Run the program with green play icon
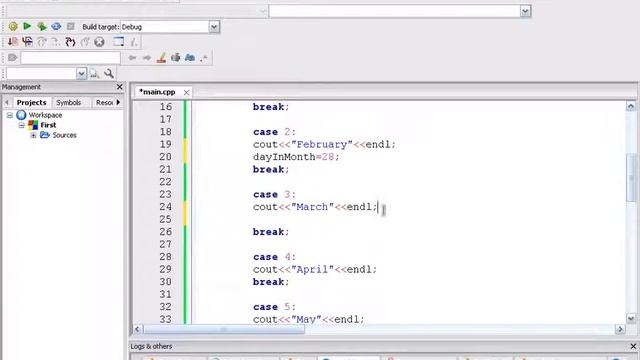The height and width of the screenshot is (360, 640). tap(27, 27)
